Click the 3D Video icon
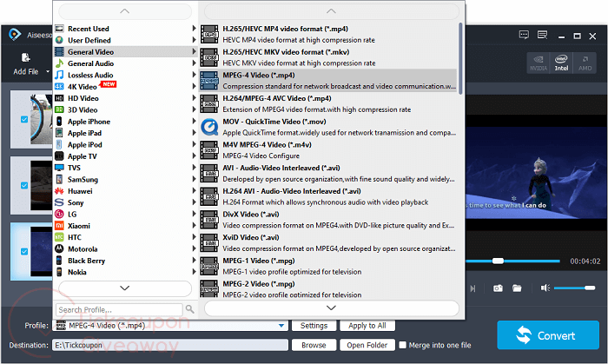 coord(59,109)
